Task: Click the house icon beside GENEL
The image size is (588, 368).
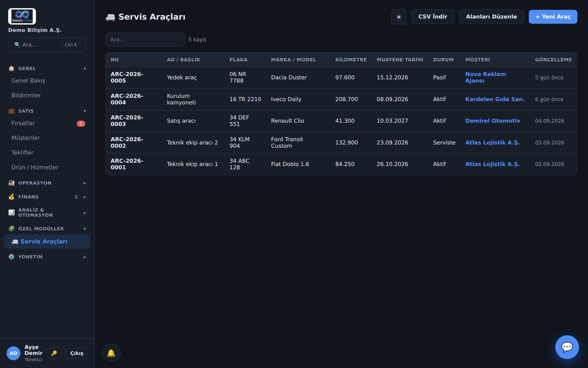Action: 11,68
